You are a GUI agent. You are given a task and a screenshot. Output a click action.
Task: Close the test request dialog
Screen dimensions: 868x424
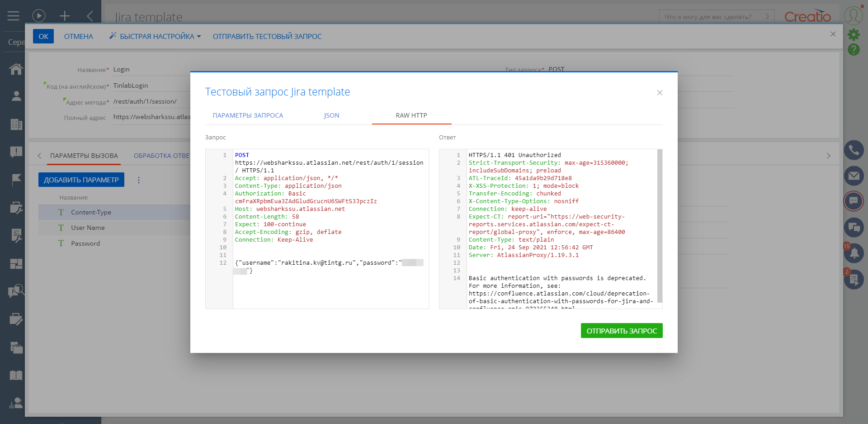(660, 92)
